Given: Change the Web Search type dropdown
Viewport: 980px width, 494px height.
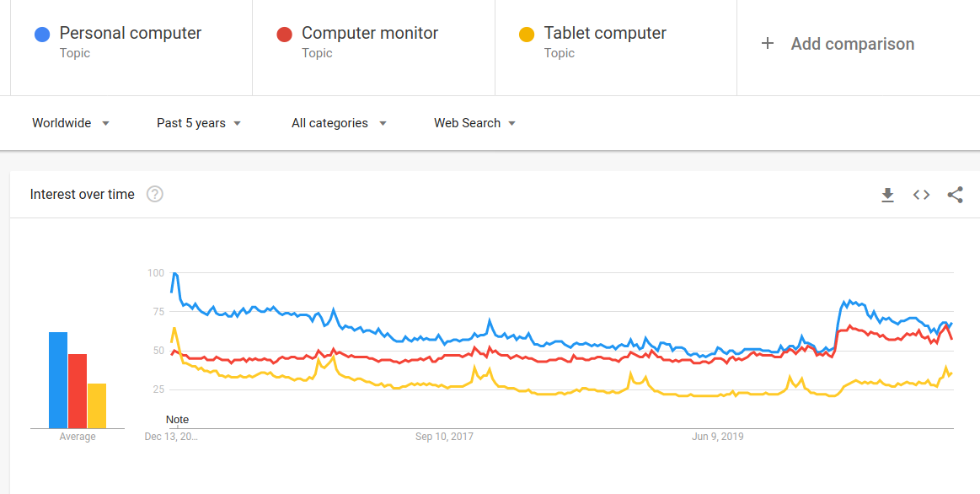Looking at the screenshot, I should point(474,123).
